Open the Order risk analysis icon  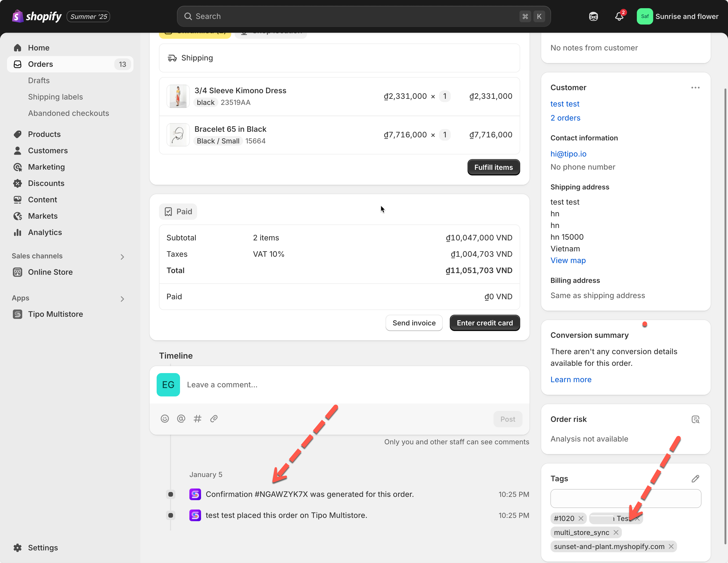pos(695,419)
